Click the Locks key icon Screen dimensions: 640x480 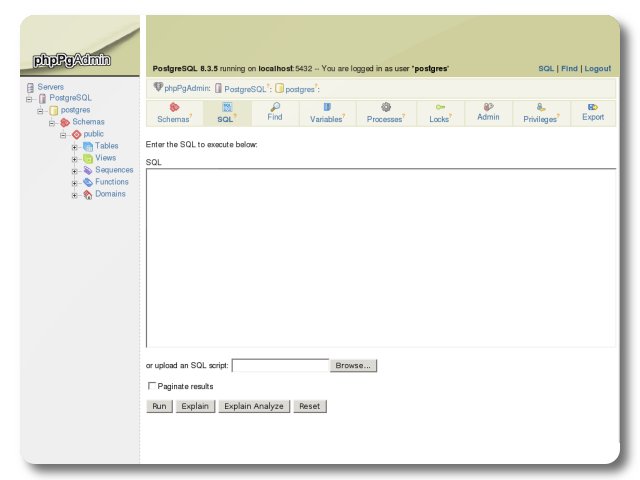click(440, 107)
